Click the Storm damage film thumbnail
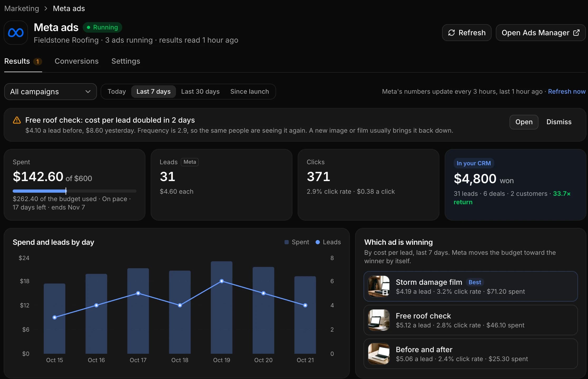 pyautogui.click(x=379, y=286)
